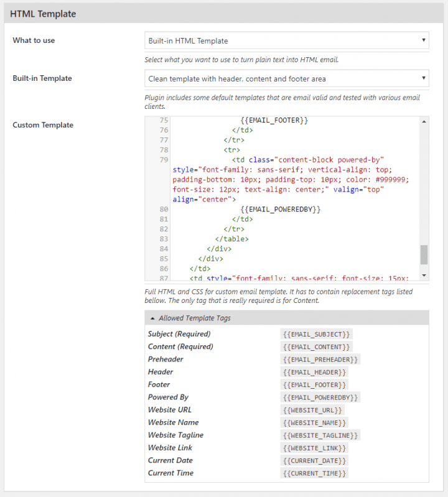This screenshot has width=448, height=497.
Task: Click the code editor scrollbar thumb
Action: tap(424, 254)
